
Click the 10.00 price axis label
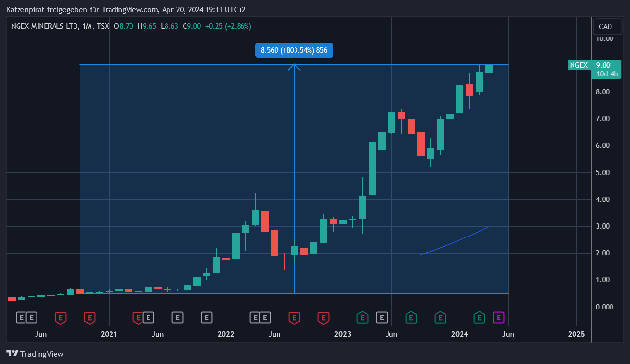(605, 38)
